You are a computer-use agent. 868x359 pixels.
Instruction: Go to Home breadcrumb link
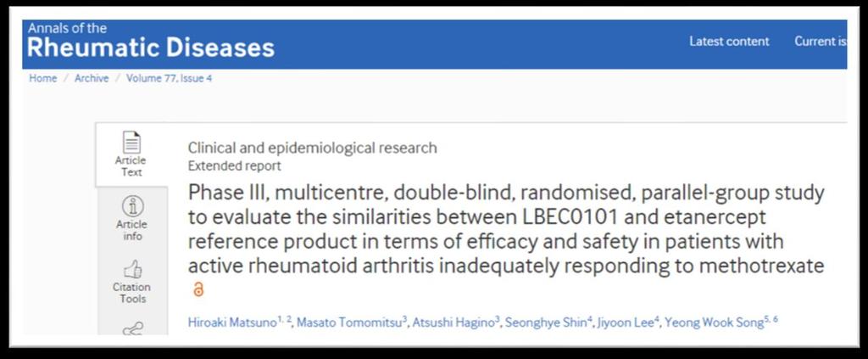[42, 78]
